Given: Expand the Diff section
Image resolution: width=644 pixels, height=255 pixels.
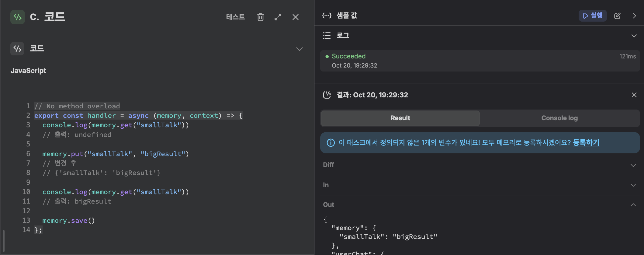Looking at the screenshot, I should tap(633, 165).
